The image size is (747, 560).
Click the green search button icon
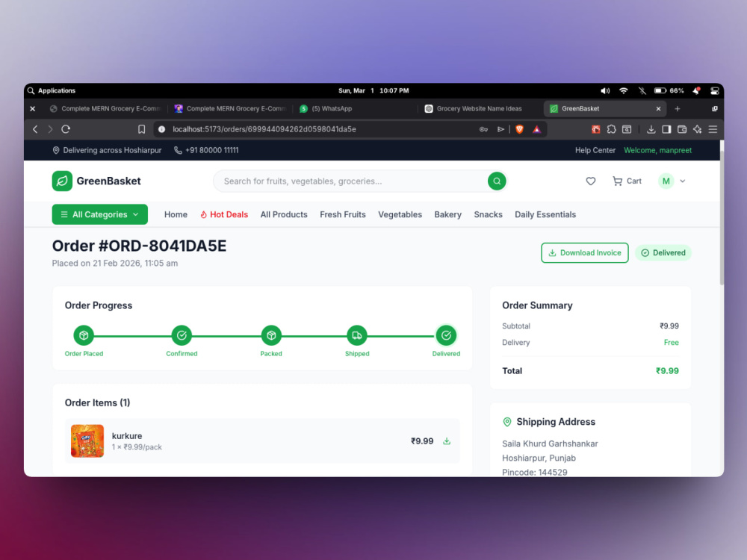pos(497,181)
